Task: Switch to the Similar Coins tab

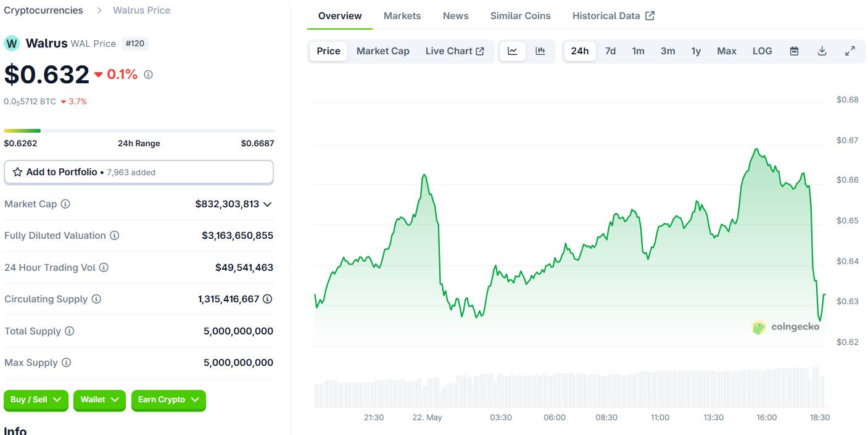Action: click(521, 16)
